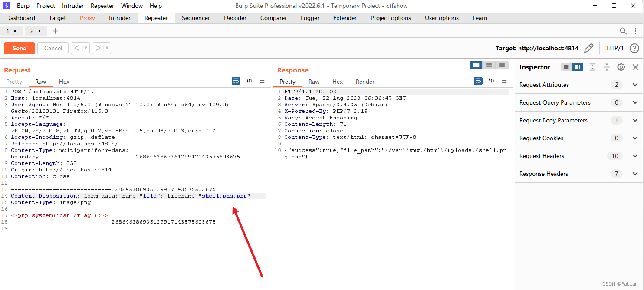Select Repeater tab 1
This screenshot has height=290, width=644.
tap(12, 31)
